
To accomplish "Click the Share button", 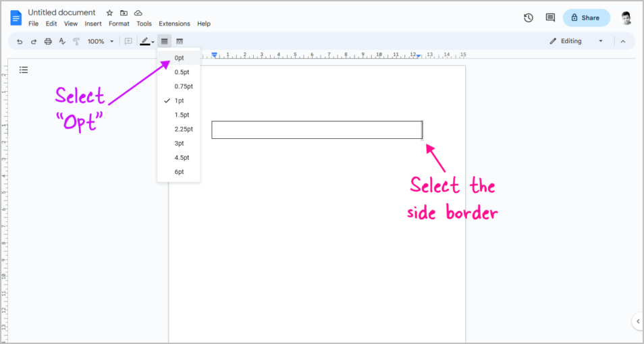I will click(x=586, y=18).
